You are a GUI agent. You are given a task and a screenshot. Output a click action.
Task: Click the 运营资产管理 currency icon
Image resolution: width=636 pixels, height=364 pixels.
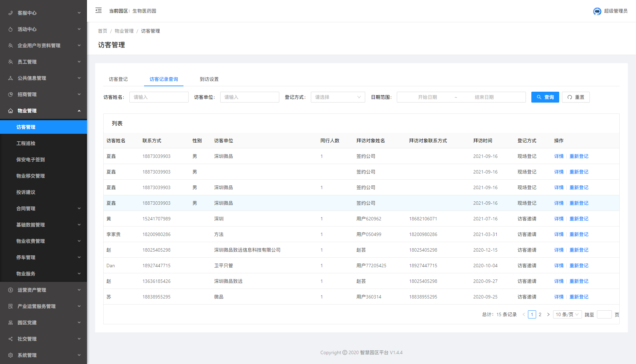click(11, 290)
